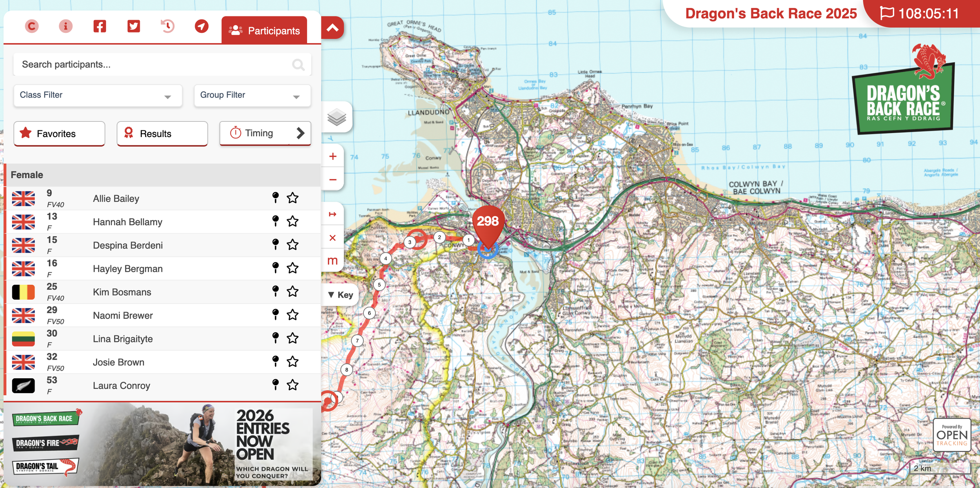Click the location arrow icon
The height and width of the screenshot is (488, 980).
pyautogui.click(x=202, y=26)
